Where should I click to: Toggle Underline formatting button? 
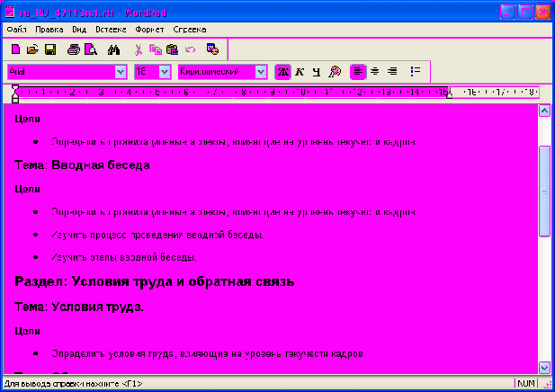316,72
